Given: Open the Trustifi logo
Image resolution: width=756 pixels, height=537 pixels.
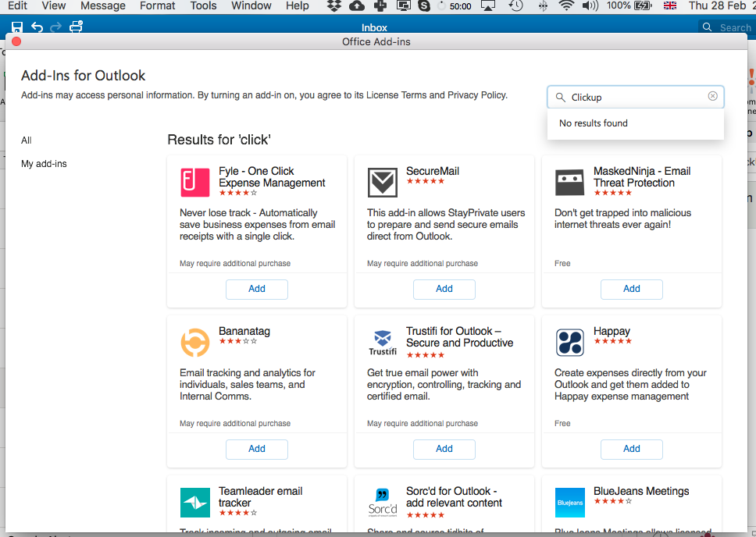Looking at the screenshot, I should pos(383,342).
